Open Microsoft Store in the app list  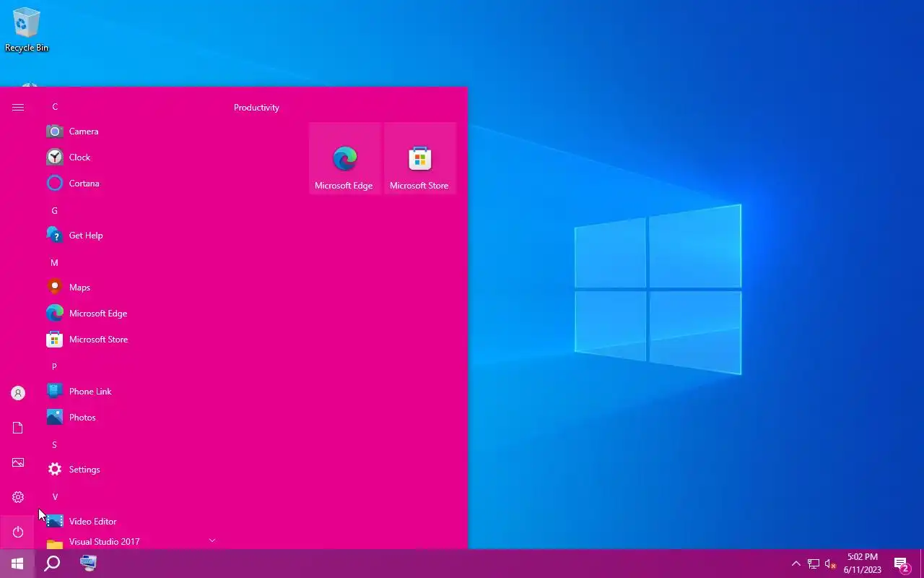[131, 340]
